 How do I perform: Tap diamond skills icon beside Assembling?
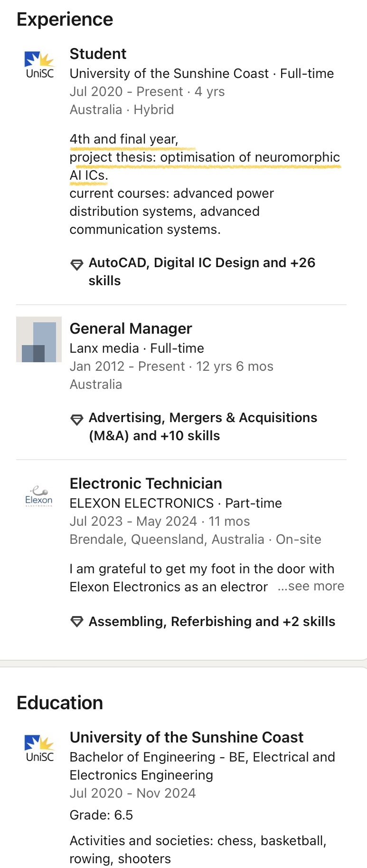pyautogui.click(x=76, y=622)
